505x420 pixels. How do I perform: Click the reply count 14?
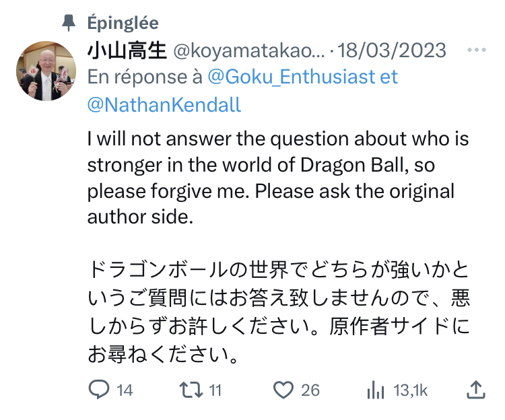(124, 390)
